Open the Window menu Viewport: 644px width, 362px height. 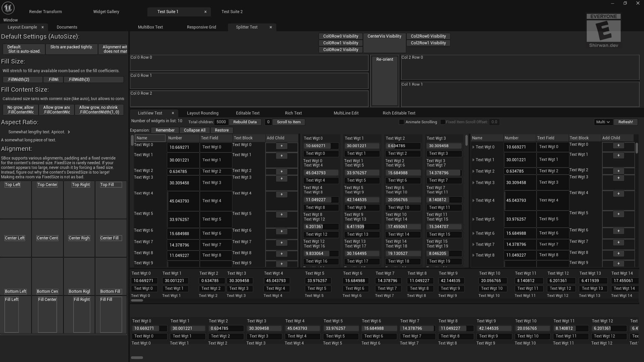pyautogui.click(x=10, y=20)
